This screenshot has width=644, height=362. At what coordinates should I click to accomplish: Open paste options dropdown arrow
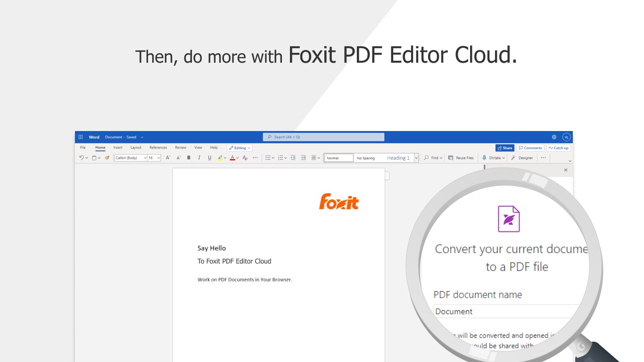pyautogui.click(x=99, y=158)
